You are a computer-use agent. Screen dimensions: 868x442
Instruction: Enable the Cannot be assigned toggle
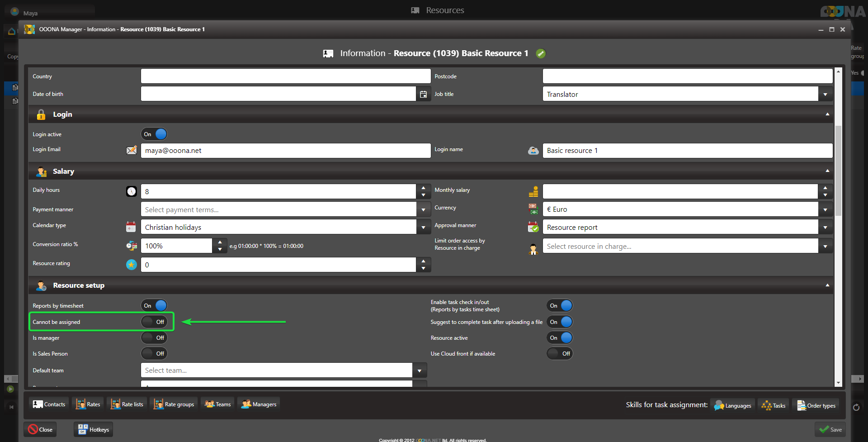(x=154, y=322)
